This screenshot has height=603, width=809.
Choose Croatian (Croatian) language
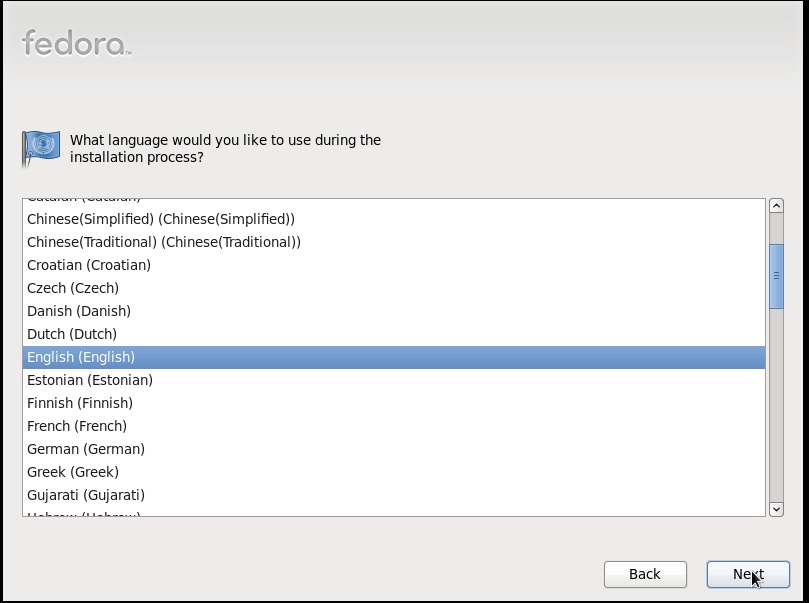[394, 265]
